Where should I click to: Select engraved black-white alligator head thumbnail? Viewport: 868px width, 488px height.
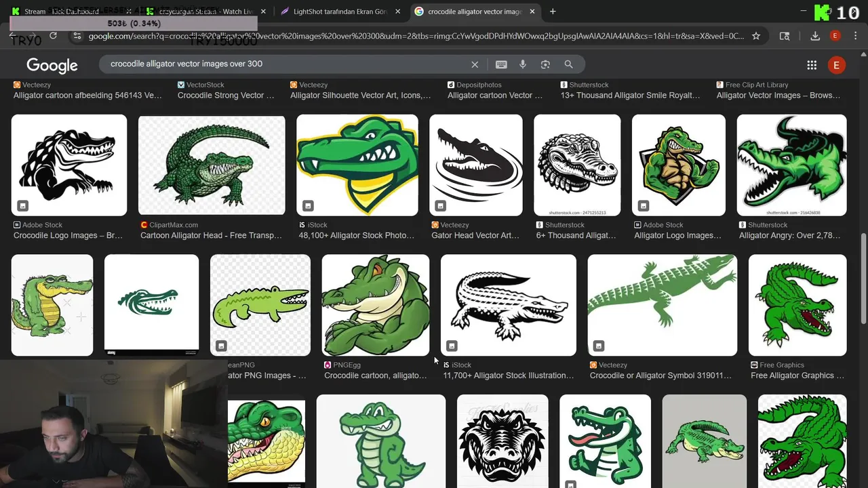point(577,165)
